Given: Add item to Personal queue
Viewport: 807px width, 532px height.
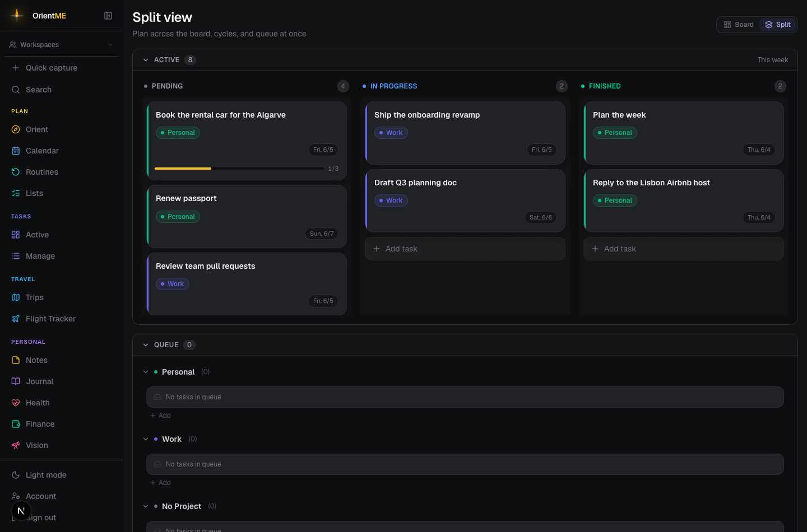Looking at the screenshot, I should click(x=160, y=416).
